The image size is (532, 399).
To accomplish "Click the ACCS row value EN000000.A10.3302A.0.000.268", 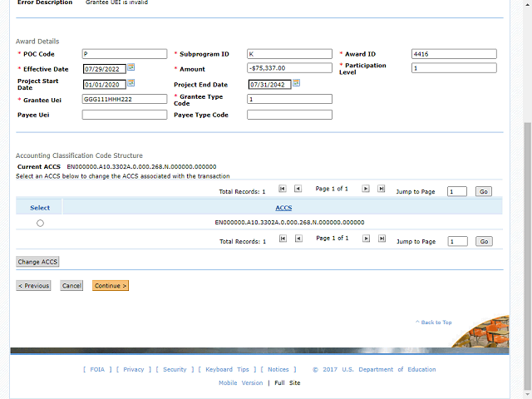I will point(289,222).
